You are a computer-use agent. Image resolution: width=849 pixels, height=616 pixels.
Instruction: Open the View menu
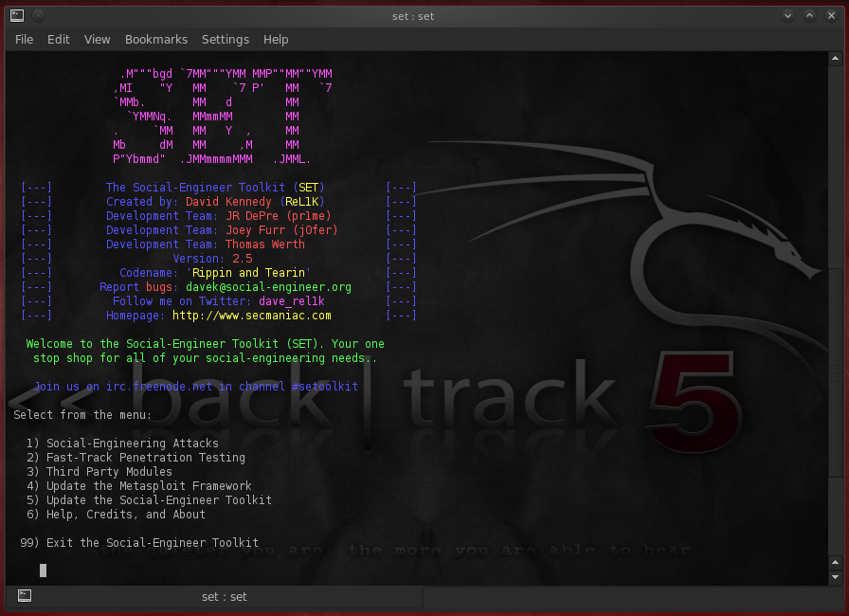click(x=97, y=40)
